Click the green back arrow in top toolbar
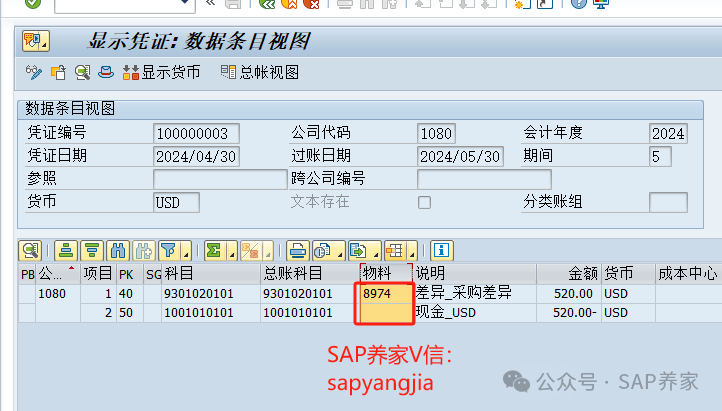The height and width of the screenshot is (411, 722). (x=267, y=4)
